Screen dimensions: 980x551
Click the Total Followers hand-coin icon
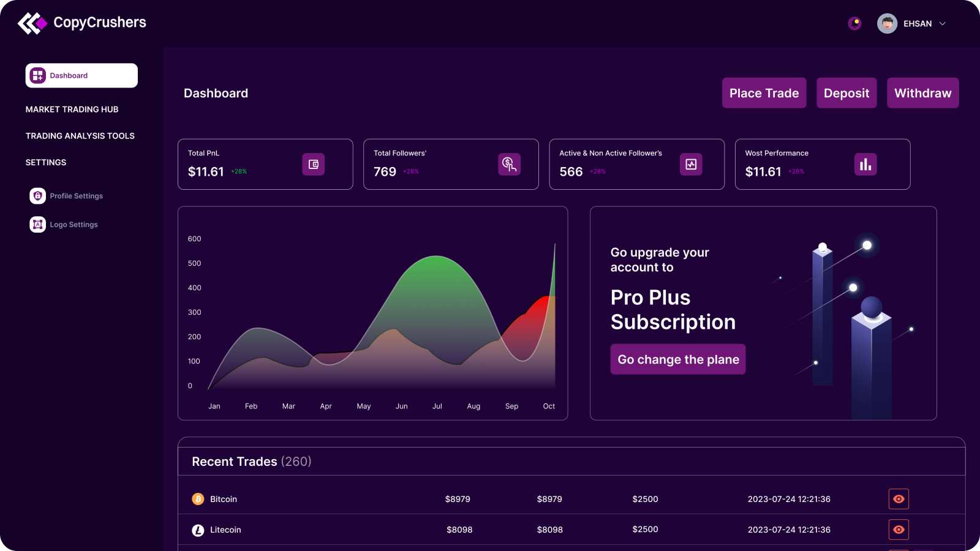tap(509, 164)
